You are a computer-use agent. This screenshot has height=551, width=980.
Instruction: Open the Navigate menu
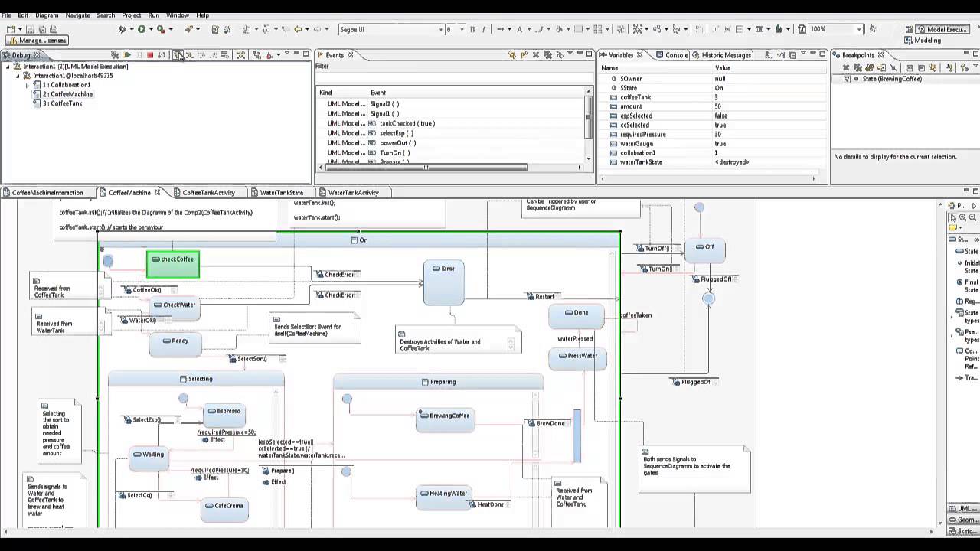77,15
